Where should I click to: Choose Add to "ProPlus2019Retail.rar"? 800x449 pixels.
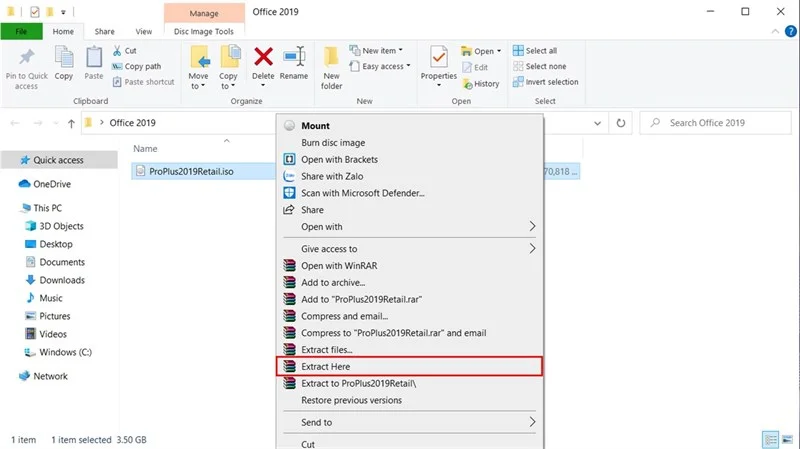pyautogui.click(x=411, y=299)
